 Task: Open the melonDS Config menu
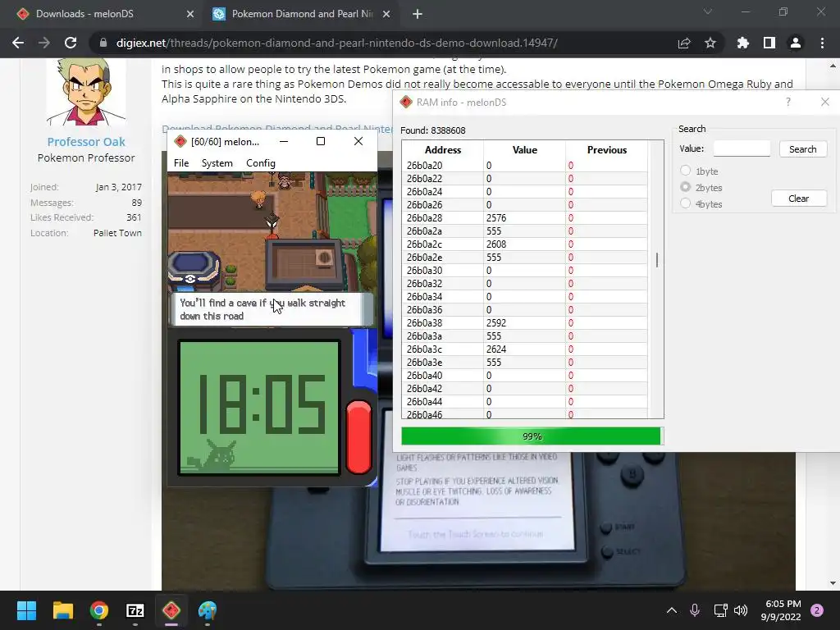pyautogui.click(x=260, y=163)
